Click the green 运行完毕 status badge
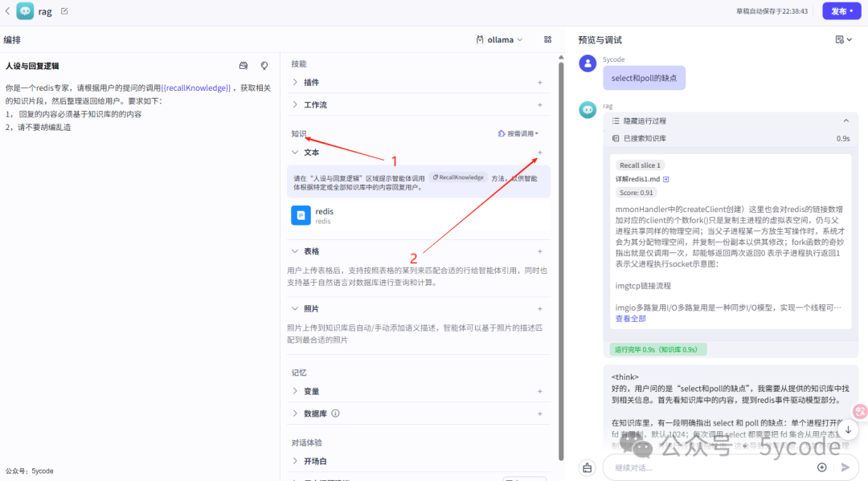 pyautogui.click(x=657, y=349)
